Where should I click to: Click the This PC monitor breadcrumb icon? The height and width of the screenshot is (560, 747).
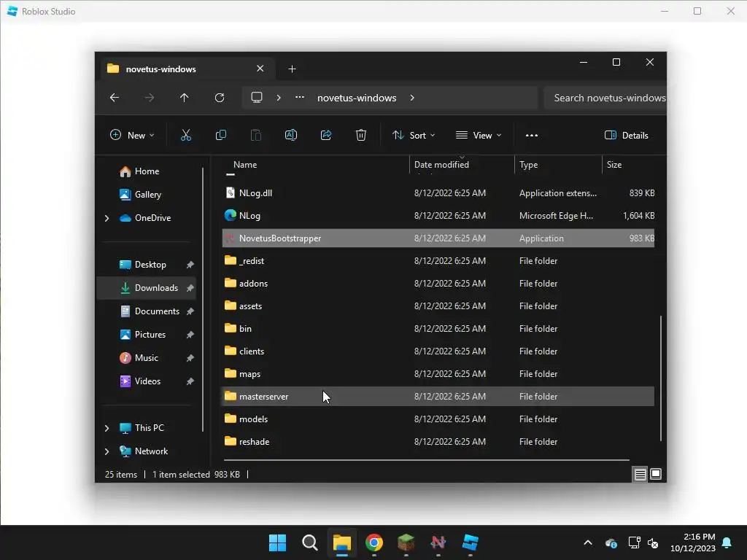click(x=257, y=98)
